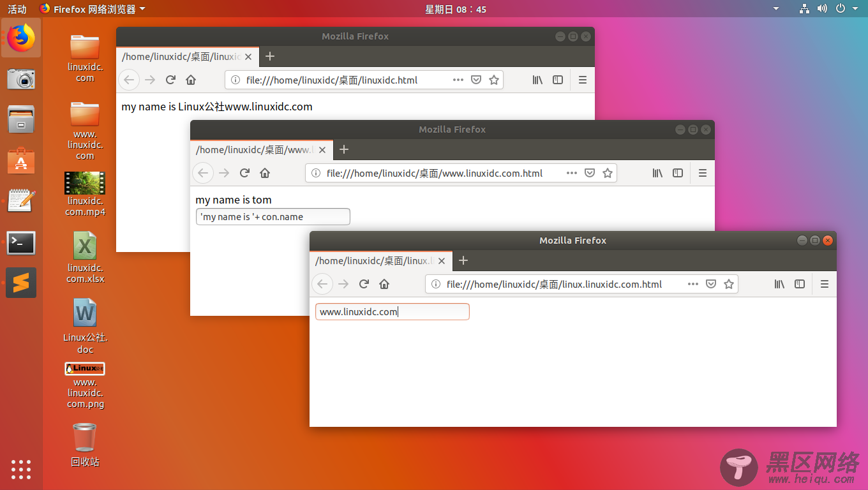Open page actions in www.linuxidc.com.html window
The width and height of the screenshot is (868, 490).
coord(572,173)
